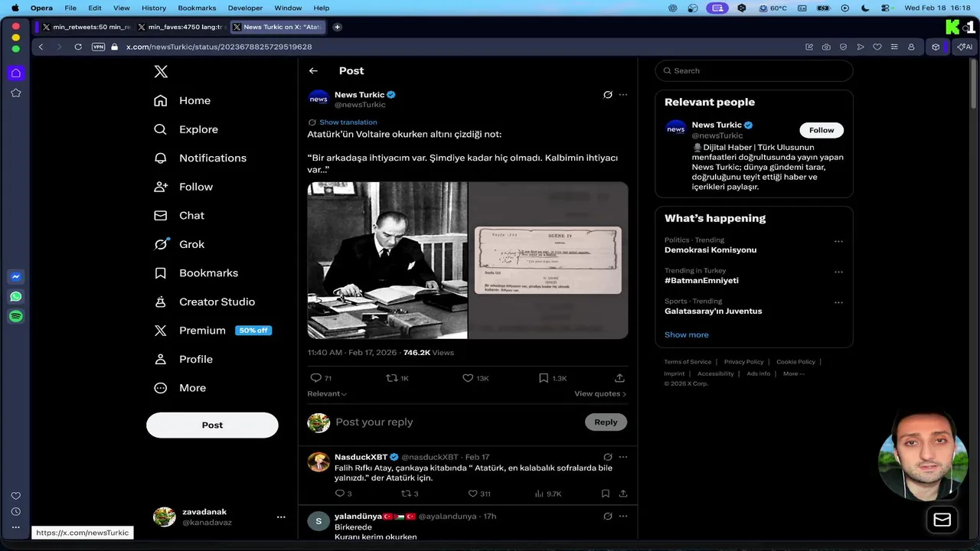Reload the page in Opera toolbar

[78, 47]
